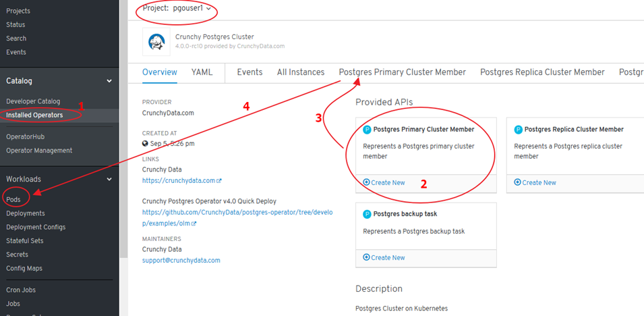The width and height of the screenshot is (644, 316).
Task: Click the Provided APIs heading
Action: pyautogui.click(x=384, y=102)
